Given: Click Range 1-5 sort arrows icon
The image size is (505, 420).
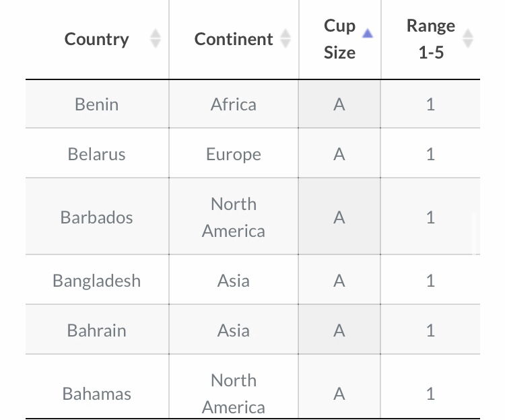Looking at the screenshot, I should [x=468, y=38].
